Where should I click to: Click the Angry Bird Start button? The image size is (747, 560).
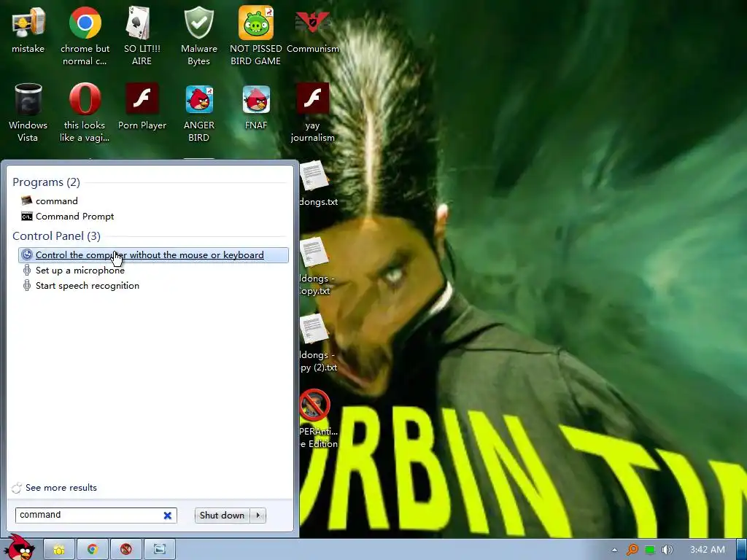click(19, 548)
